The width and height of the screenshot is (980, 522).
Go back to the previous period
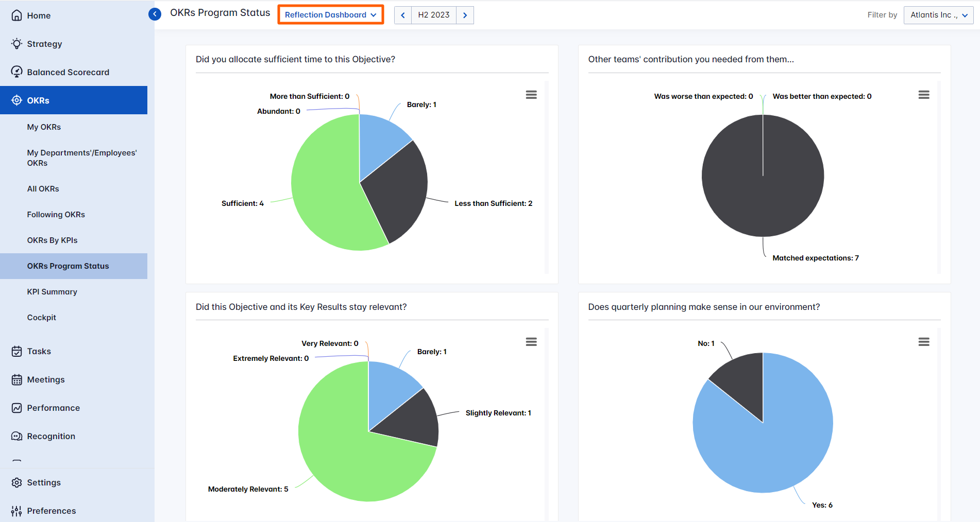click(402, 15)
